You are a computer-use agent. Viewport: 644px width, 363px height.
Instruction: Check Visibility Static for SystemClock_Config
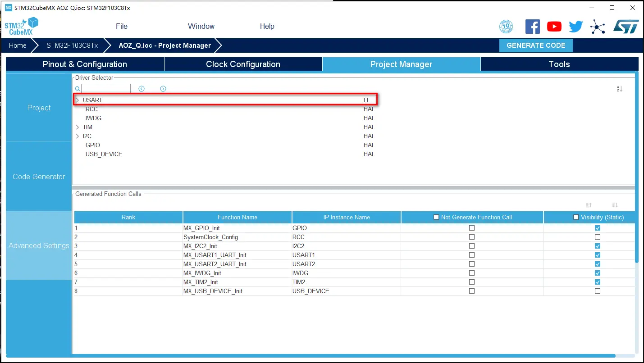(598, 237)
